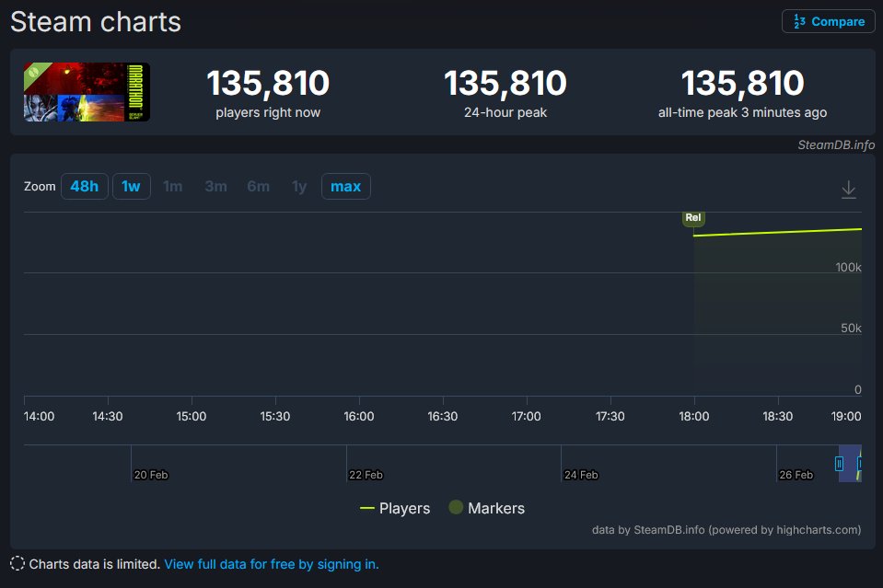Image resolution: width=883 pixels, height=588 pixels.
Task: Click the data by SteamDB.info highcharts credit
Action: pyautogui.click(x=726, y=529)
